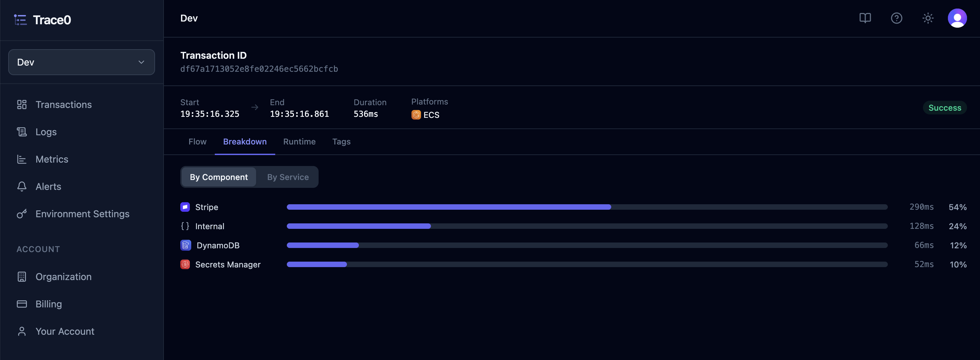Click the Billing card icon
980x360 pixels.
click(x=22, y=304)
